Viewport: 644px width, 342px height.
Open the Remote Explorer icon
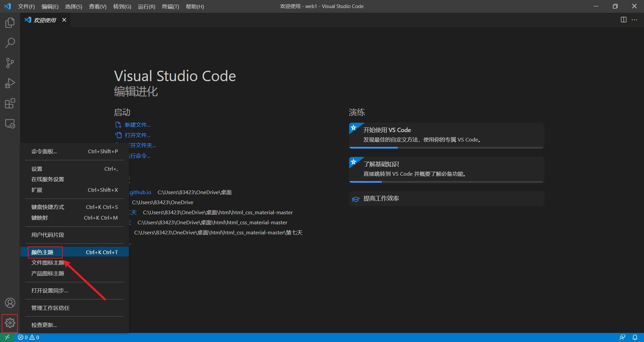tap(10, 124)
